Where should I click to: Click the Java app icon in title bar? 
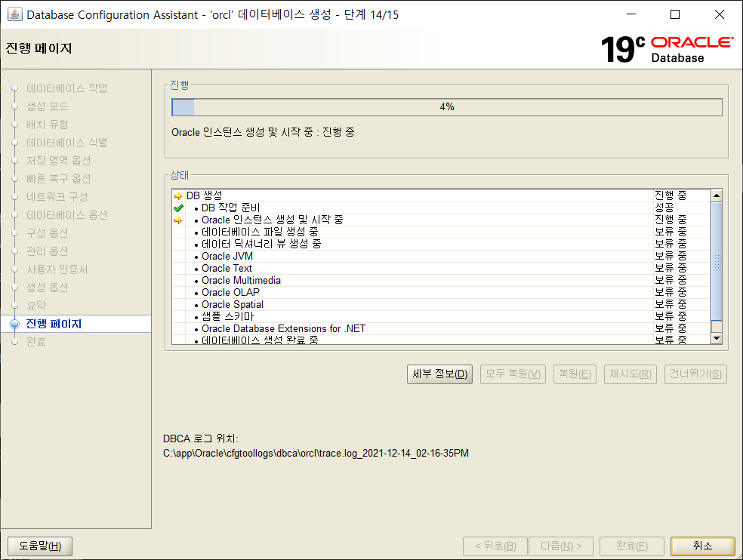tap(14, 14)
